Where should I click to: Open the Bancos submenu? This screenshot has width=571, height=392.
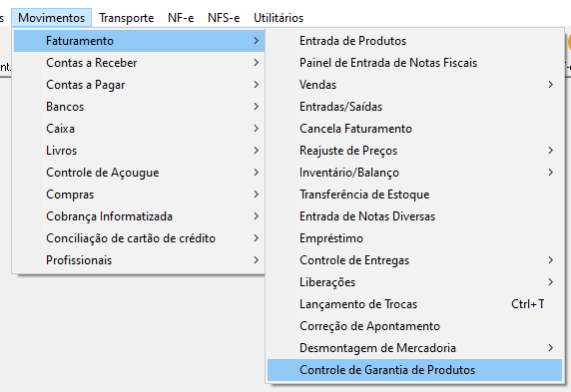(x=139, y=107)
